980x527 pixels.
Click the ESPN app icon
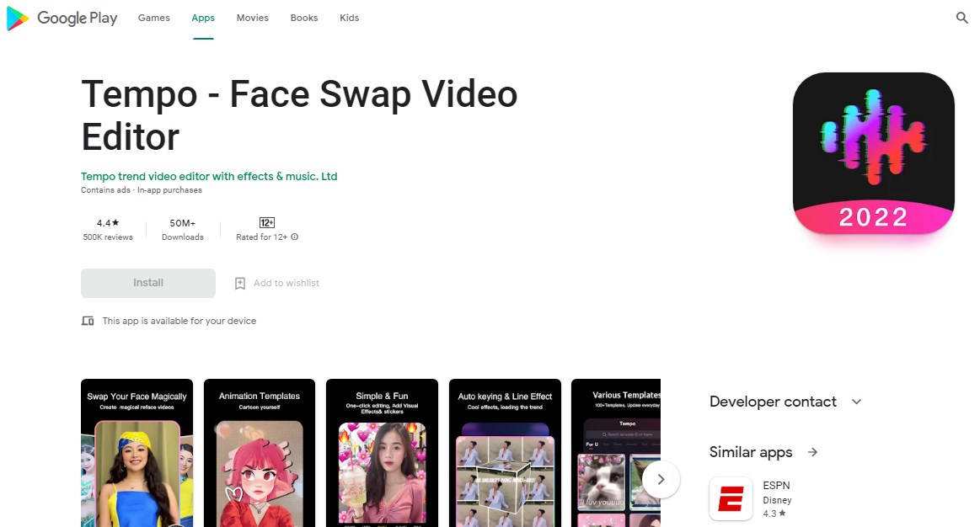click(x=731, y=499)
